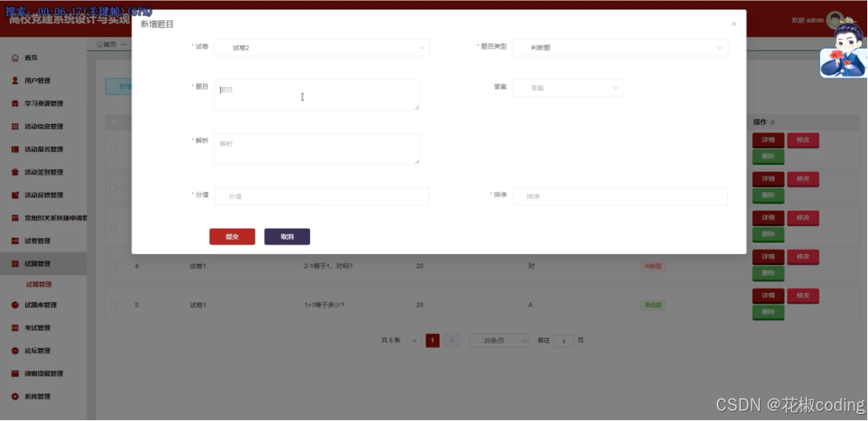
Task: Expand 系统管理 menu item
Action: pos(43,397)
